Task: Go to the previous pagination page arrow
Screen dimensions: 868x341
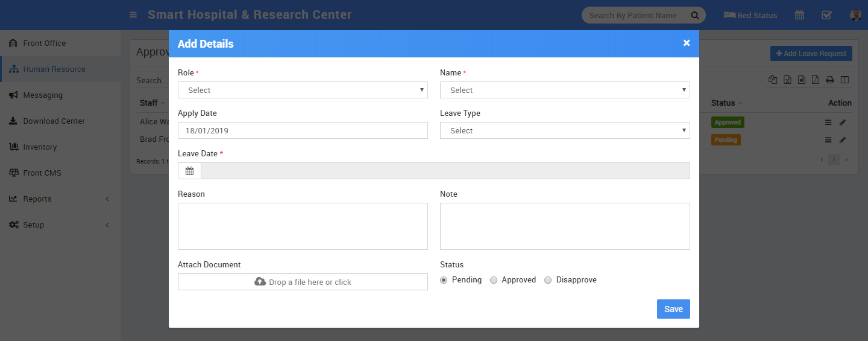Action: pos(822,160)
